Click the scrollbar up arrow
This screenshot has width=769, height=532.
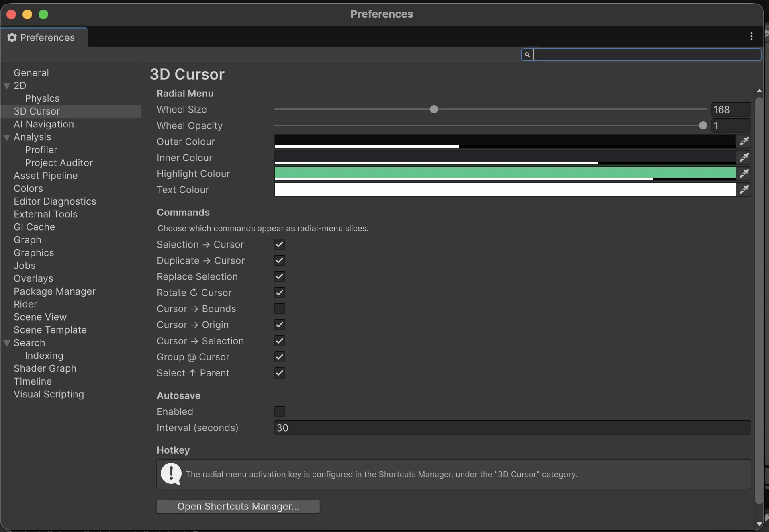click(x=759, y=91)
